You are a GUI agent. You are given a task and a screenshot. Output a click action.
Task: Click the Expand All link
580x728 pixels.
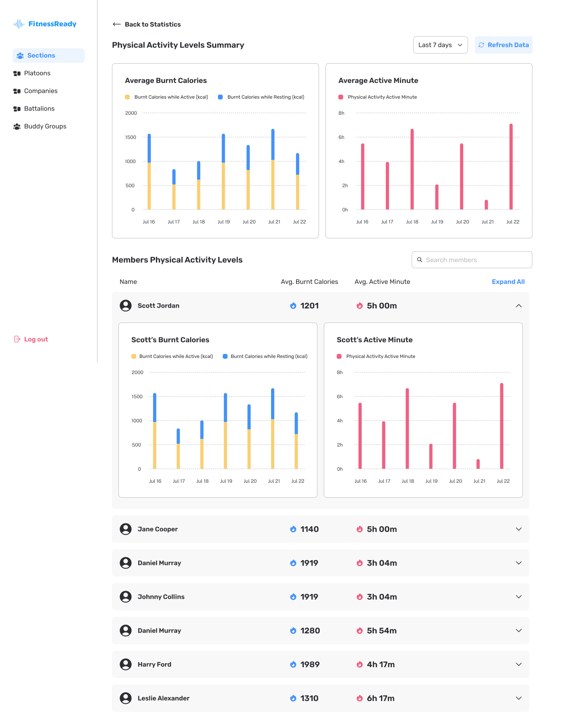point(508,282)
